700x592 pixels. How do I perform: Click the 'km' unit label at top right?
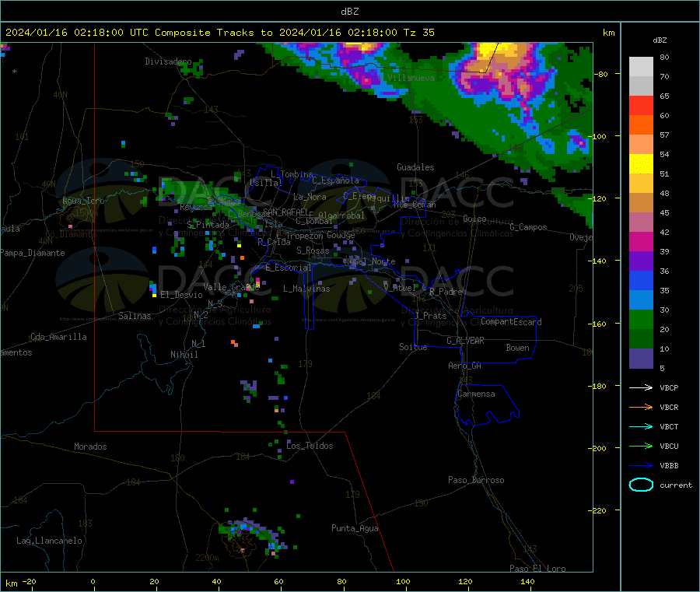coord(608,33)
